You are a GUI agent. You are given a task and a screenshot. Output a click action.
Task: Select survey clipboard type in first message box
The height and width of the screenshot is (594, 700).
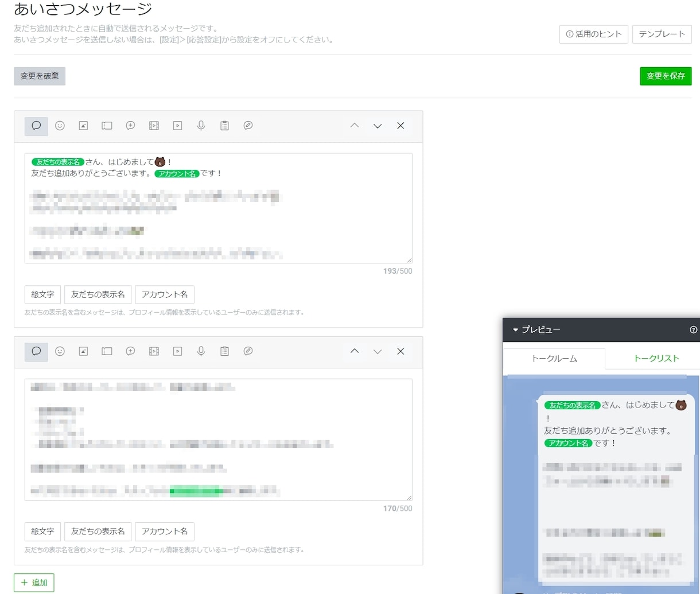click(x=224, y=126)
